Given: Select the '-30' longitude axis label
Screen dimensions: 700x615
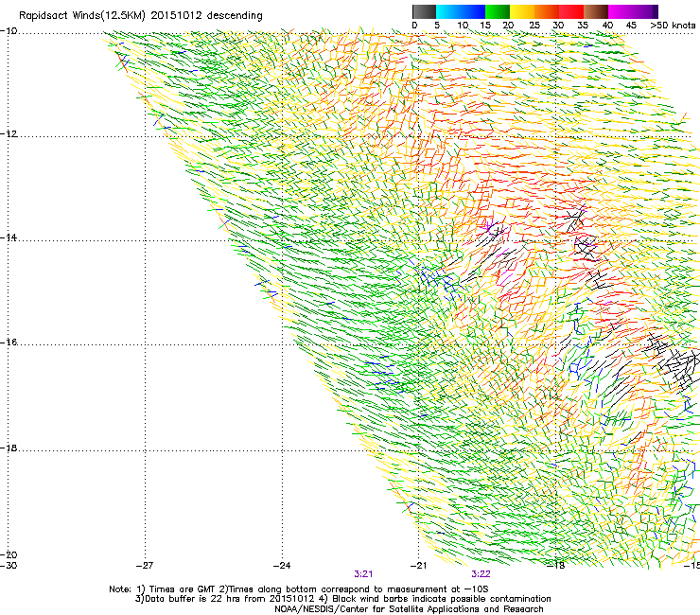Looking at the screenshot, I should [x=9, y=566].
